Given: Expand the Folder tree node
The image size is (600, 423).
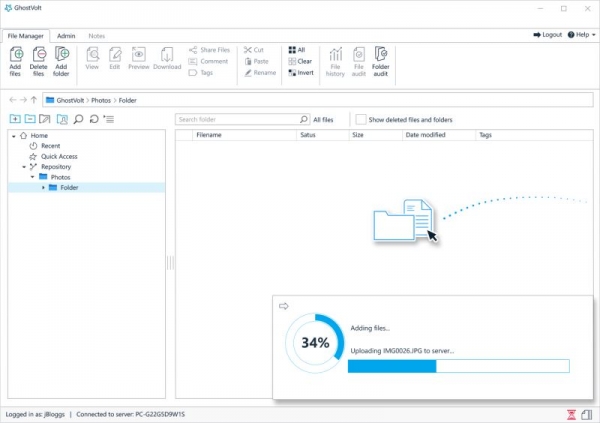Looking at the screenshot, I should (43, 187).
